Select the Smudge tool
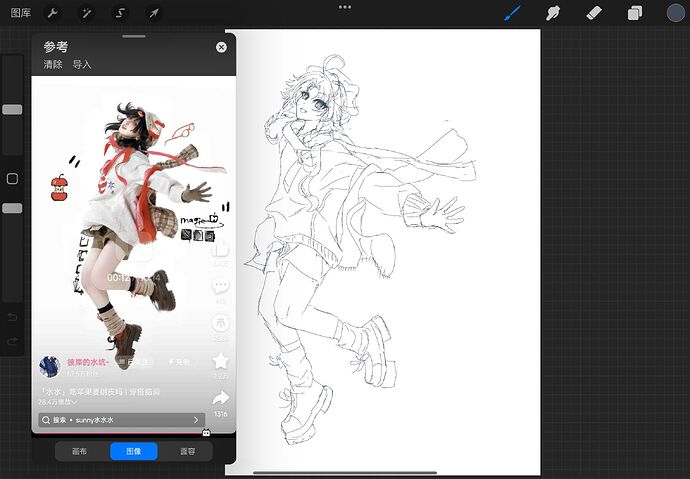Screen dimensions: 690x479 click(553, 13)
